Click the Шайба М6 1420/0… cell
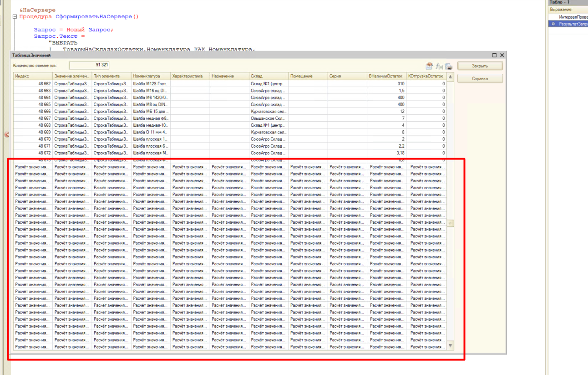This screenshot has height=375, width=588. tap(151, 98)
